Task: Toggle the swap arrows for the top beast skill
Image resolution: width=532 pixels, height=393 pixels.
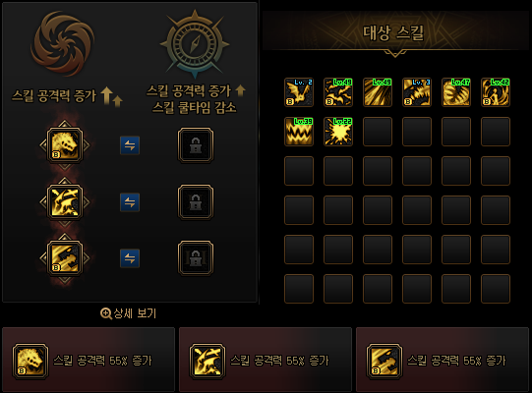Action: coord(130,145)
